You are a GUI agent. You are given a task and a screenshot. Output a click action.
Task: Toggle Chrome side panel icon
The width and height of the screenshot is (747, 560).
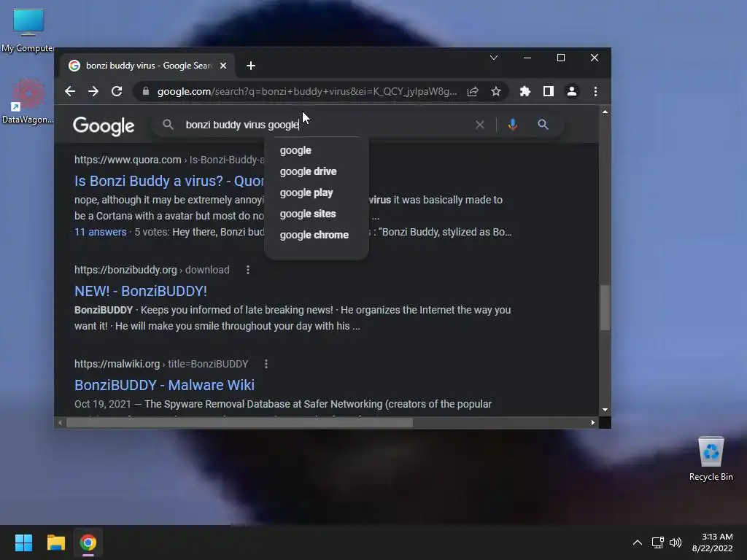point(549,91)
